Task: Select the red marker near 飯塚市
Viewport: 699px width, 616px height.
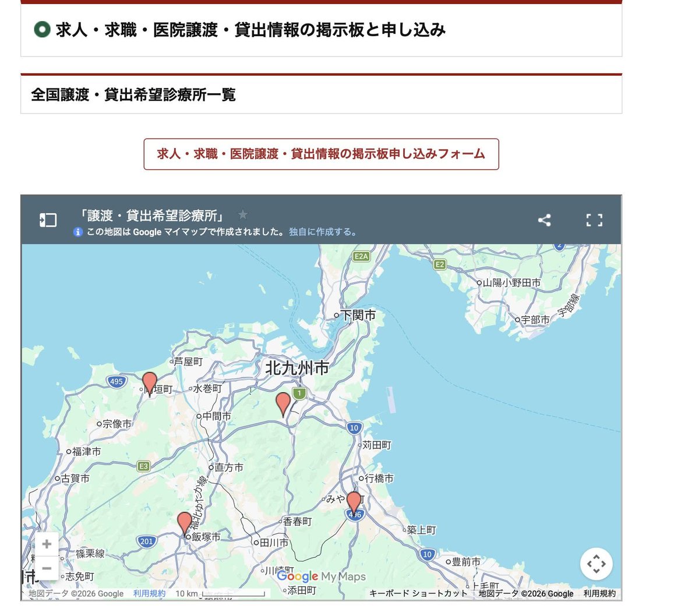Action: [x=185, y=524]
